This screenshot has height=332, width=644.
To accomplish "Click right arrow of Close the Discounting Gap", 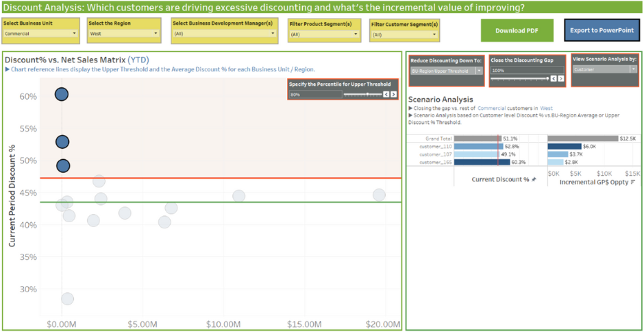I will [561, 79].
